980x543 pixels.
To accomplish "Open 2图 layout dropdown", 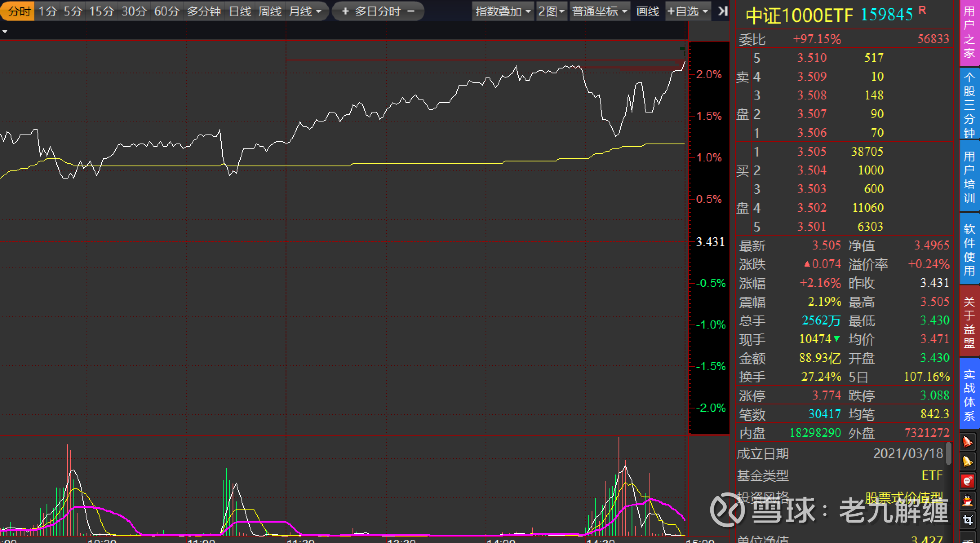I will click(x=551, y=11).
